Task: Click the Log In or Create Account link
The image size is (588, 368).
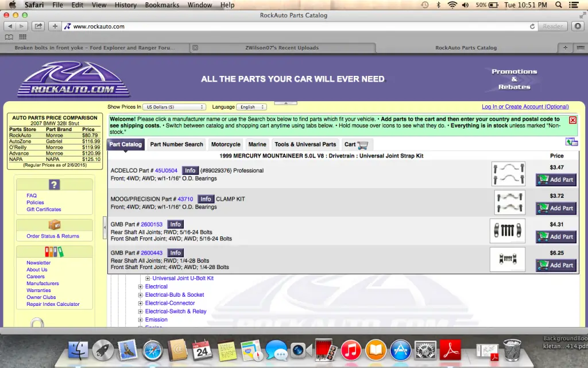Action: tap(525, 106)
